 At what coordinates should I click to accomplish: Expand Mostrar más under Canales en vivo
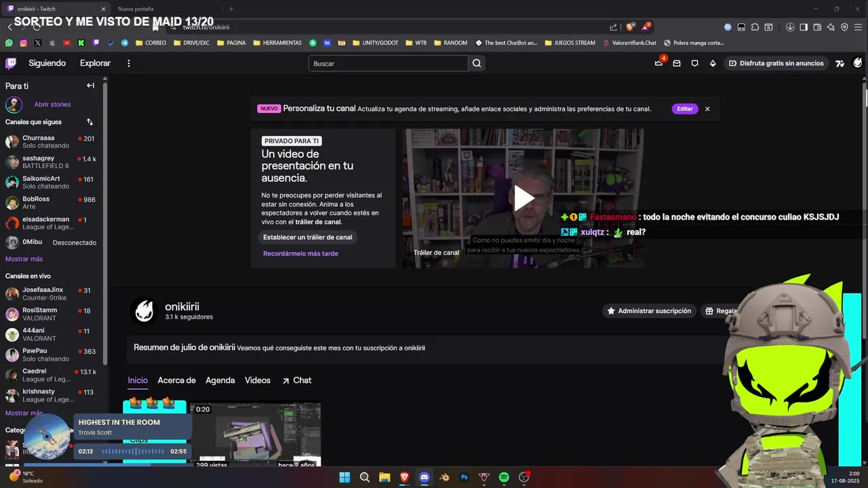click(24, 413)
